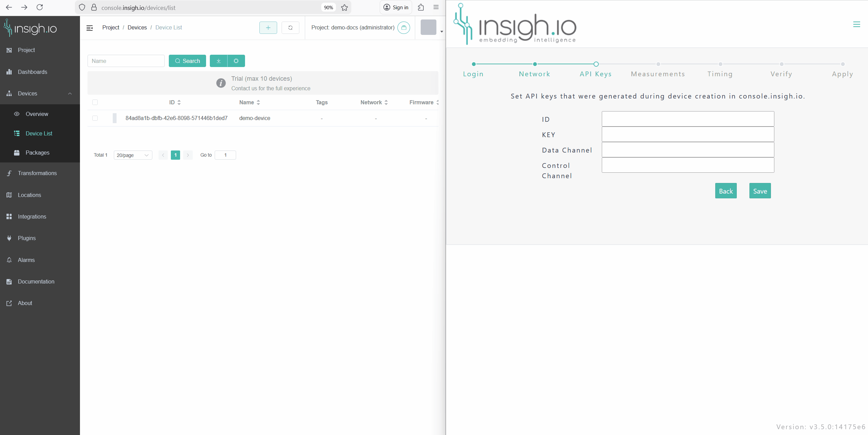
Task: Open the 20/page pagination dropdown
Action: 133,155
